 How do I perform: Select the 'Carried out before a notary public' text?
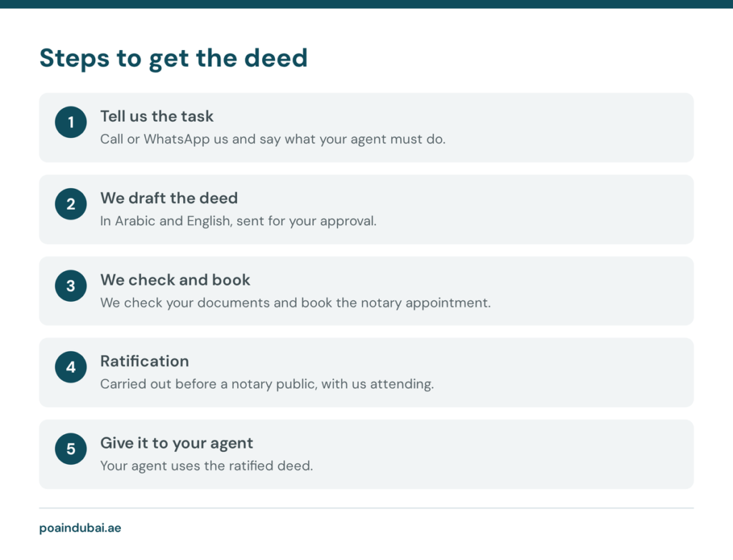[x=267, y=384]
